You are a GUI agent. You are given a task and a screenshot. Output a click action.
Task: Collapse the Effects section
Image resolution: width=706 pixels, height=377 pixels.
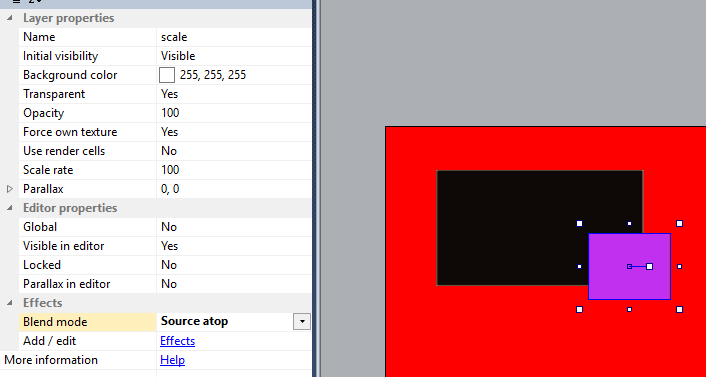10,303
